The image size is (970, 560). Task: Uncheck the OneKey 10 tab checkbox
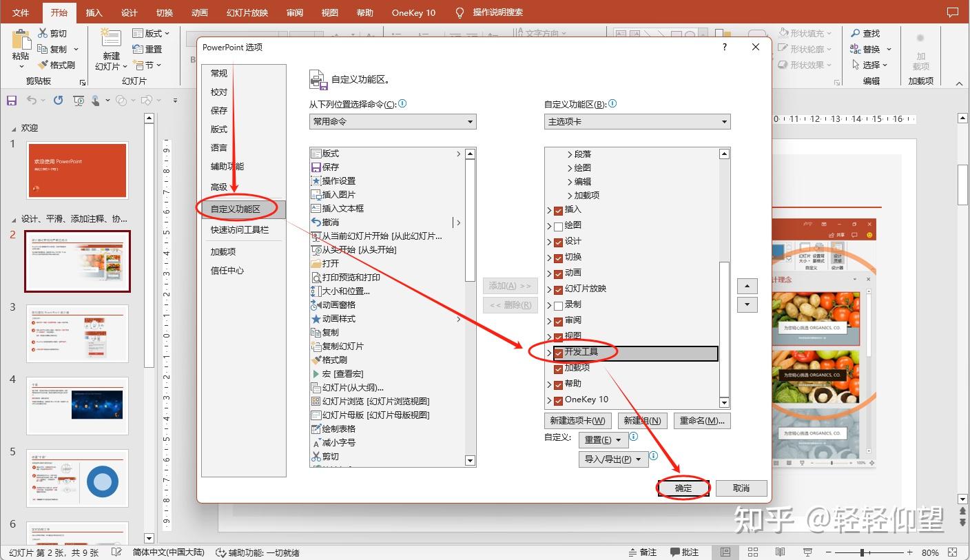558,400
